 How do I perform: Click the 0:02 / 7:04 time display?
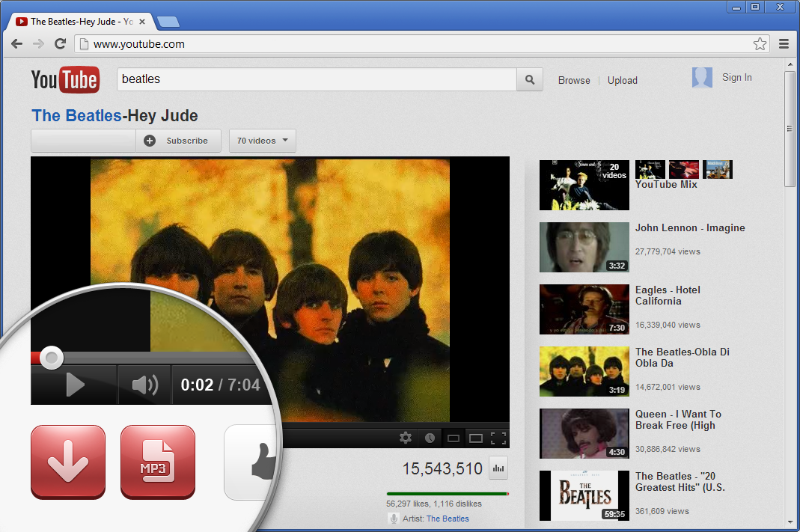click(x=221, y=385)
